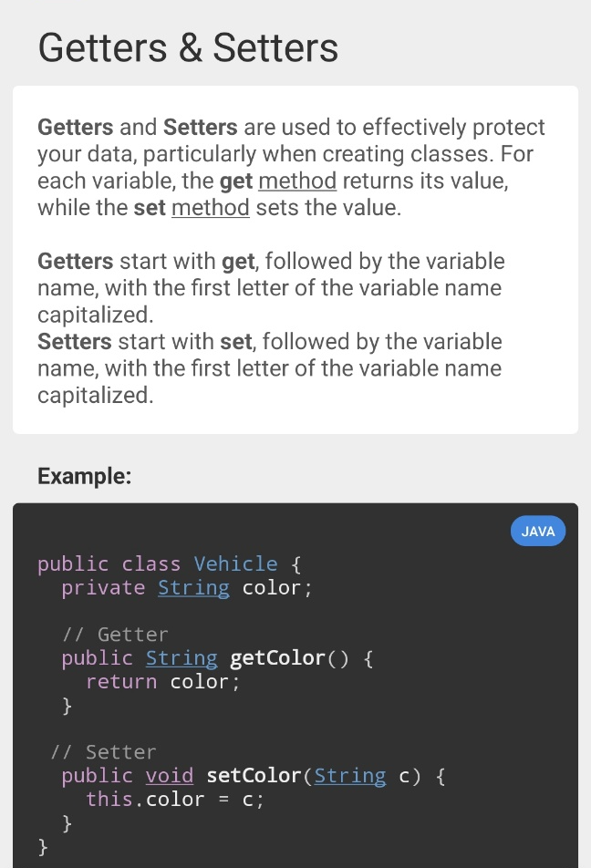Screen dimensions: 591x868
Task: Click the Vehicle class name in code
Action: (235, 563)
